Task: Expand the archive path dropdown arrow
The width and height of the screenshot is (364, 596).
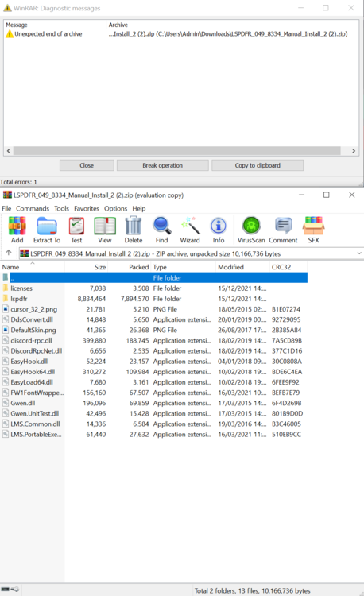Action: tap(359, 253)
